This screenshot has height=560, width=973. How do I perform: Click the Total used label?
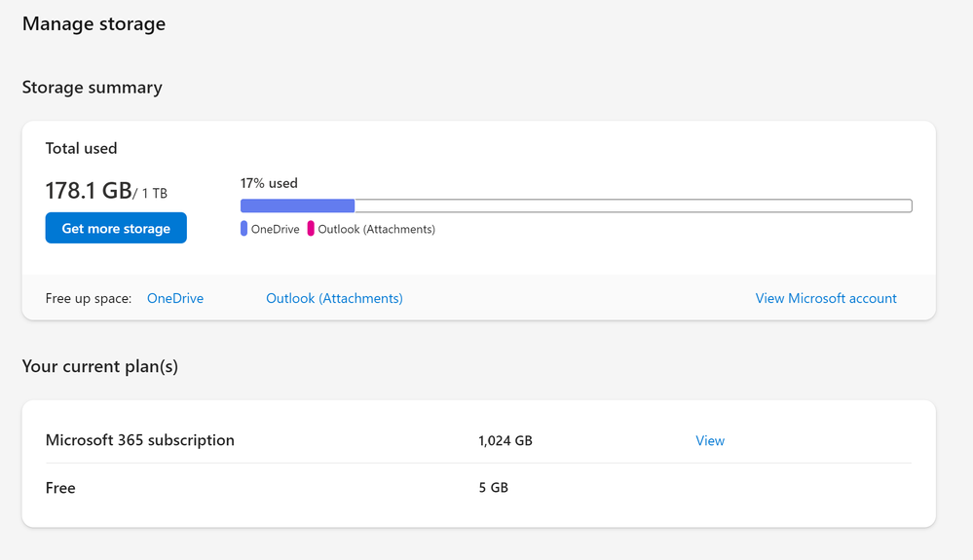click(x=81, y=148)
